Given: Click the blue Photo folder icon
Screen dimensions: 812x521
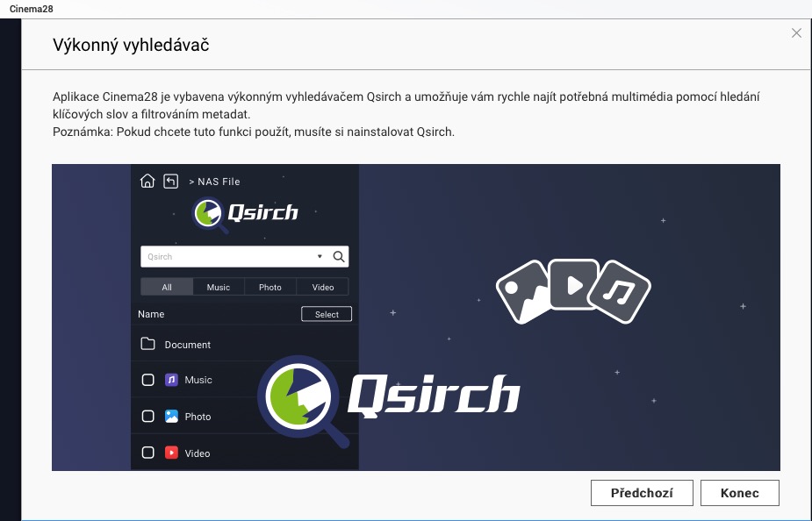Looking at the screenshot, I should coord(171,416).
